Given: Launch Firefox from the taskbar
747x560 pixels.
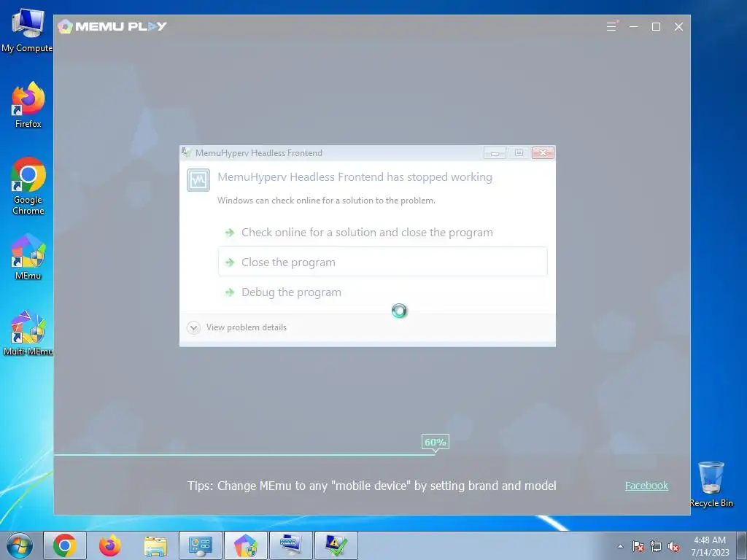Looking at the screenshot, I should click(x=109, y=545).
